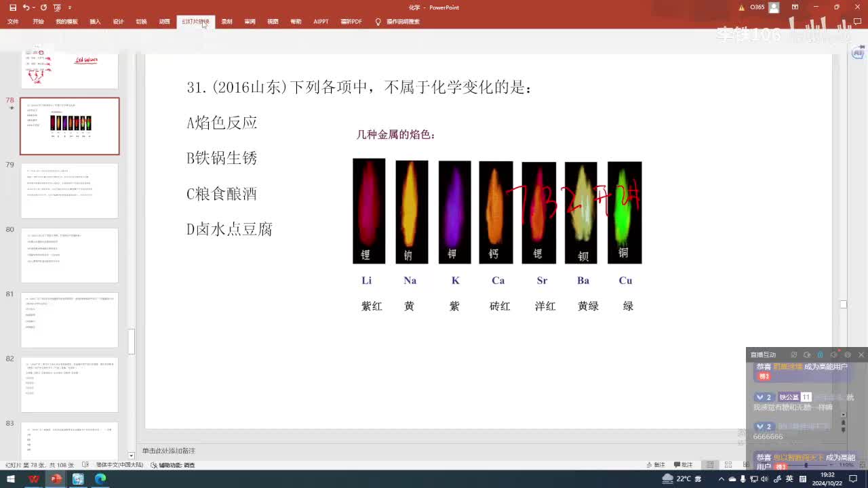Start slideshow from quick access toolbar
This screenshot has width=868, height=488.
point(57,7)
